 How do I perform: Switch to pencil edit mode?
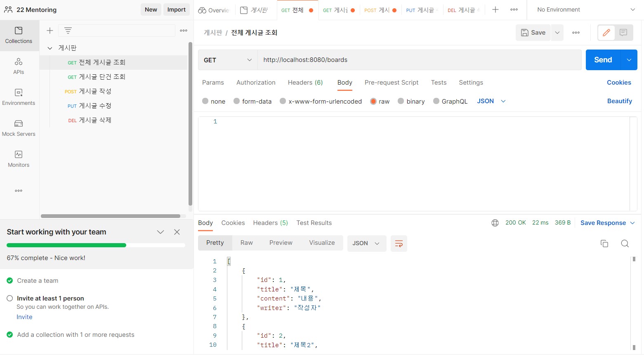tap(606, 33)
